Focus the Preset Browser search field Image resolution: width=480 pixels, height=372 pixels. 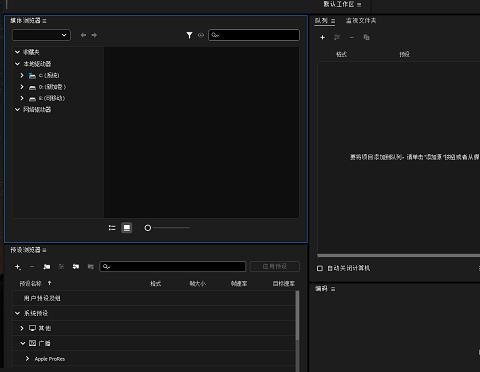[x=173, y=266]
